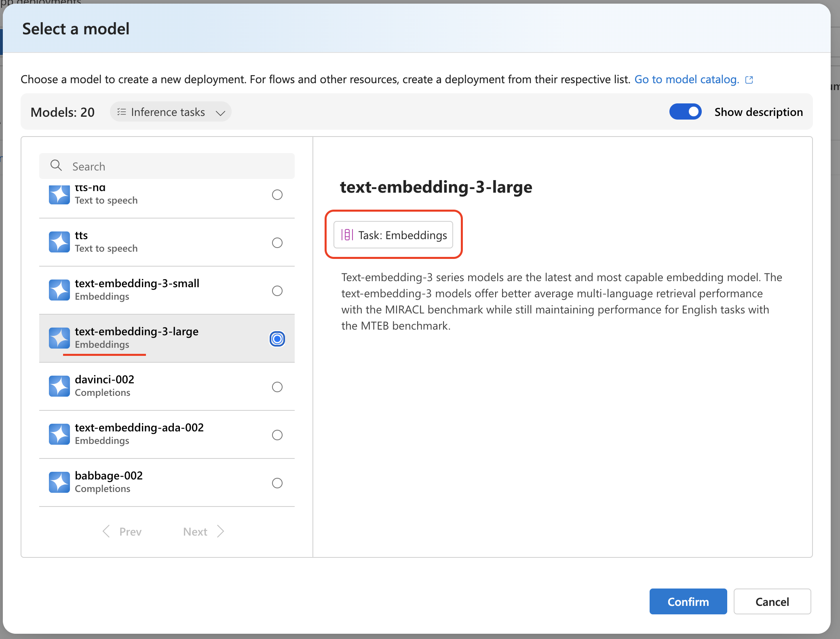Click the embeddings task icon in the badge

(x=347, y=235)
